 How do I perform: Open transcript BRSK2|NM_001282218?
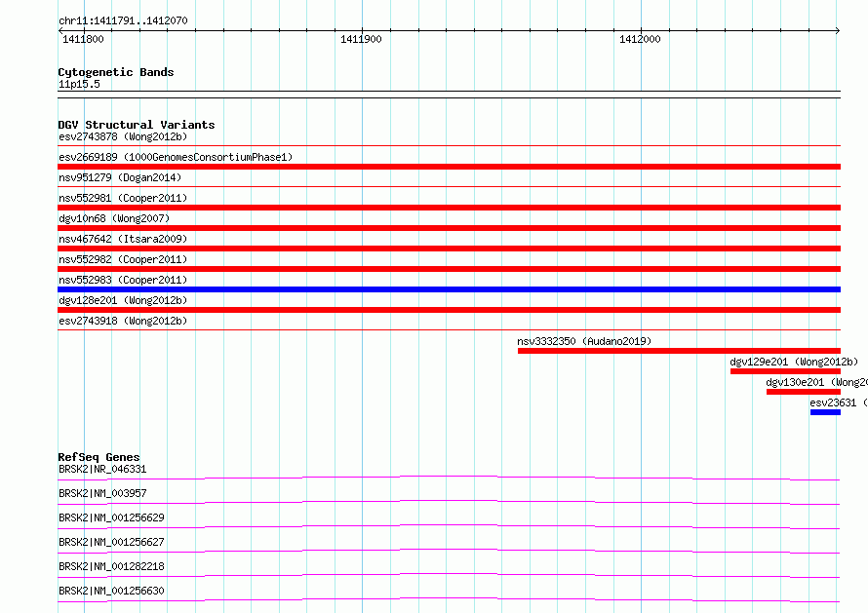pyautogui.click(x=111, y=566)
